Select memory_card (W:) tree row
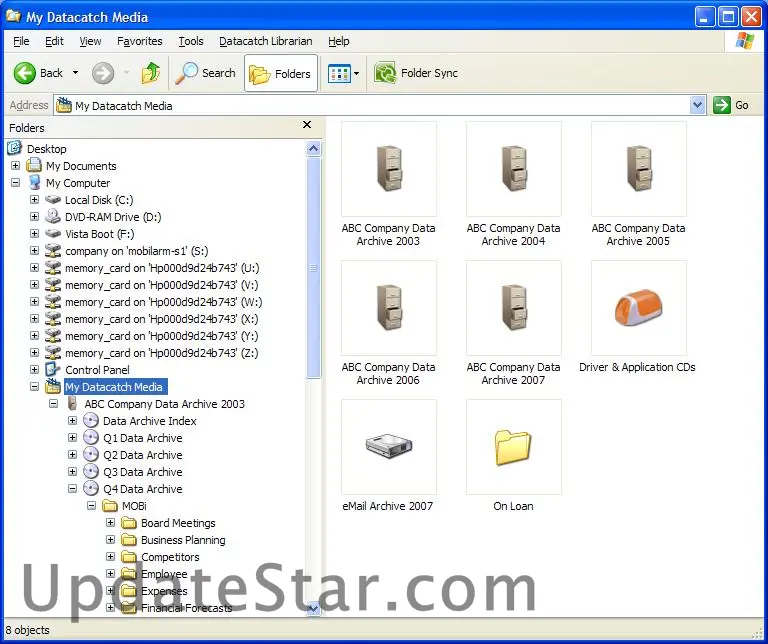The image size is (768, 644). (x=163, y=302)
